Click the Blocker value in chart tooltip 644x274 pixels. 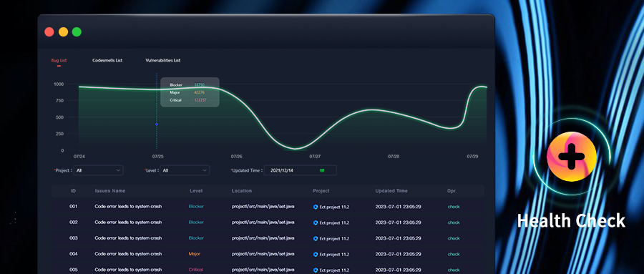click(199, 85)
